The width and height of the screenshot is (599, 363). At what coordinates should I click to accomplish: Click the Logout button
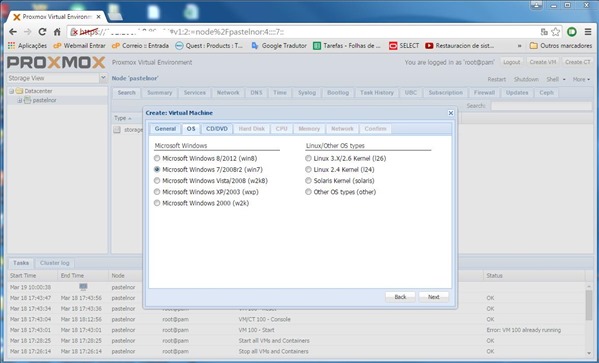512,62
